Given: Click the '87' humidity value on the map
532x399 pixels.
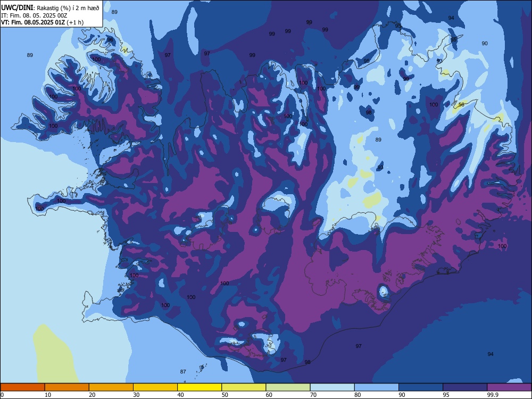Looking at the screenshot, I should (183, 371).
